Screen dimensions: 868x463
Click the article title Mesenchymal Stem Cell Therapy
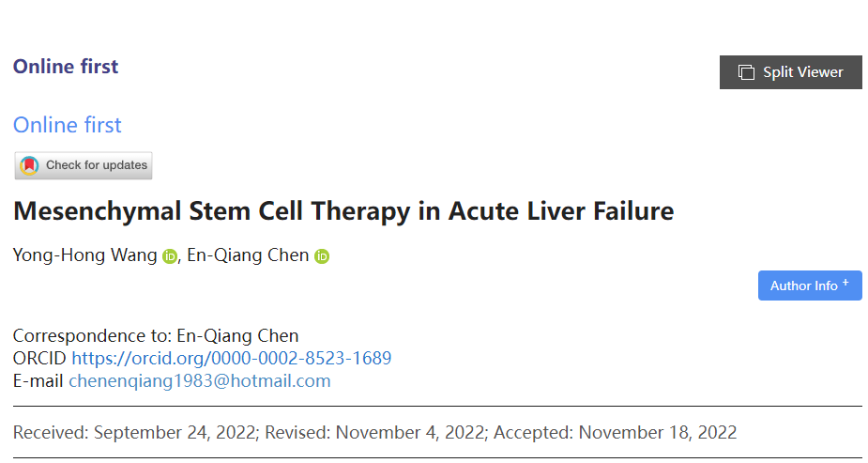click(343, 210)
